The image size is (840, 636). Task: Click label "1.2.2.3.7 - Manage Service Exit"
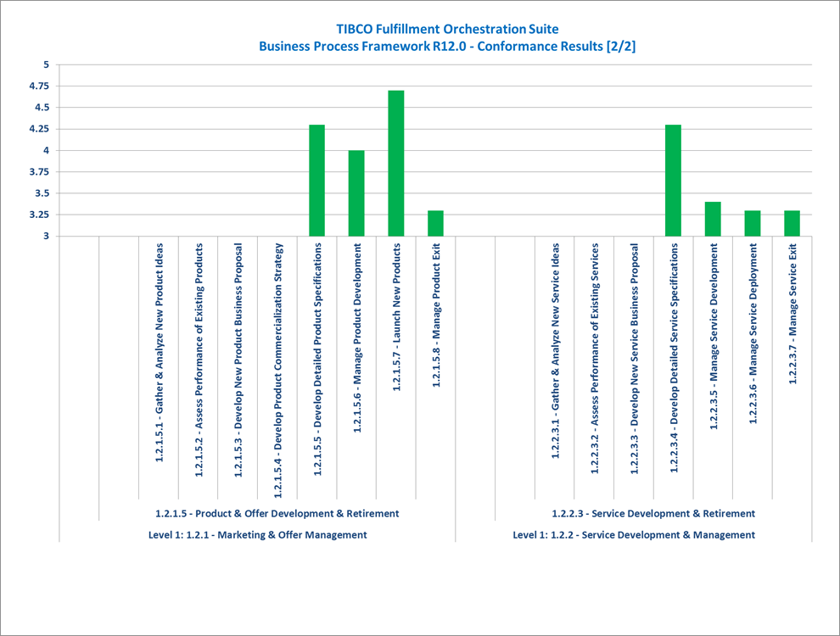[x=792, y=313]
